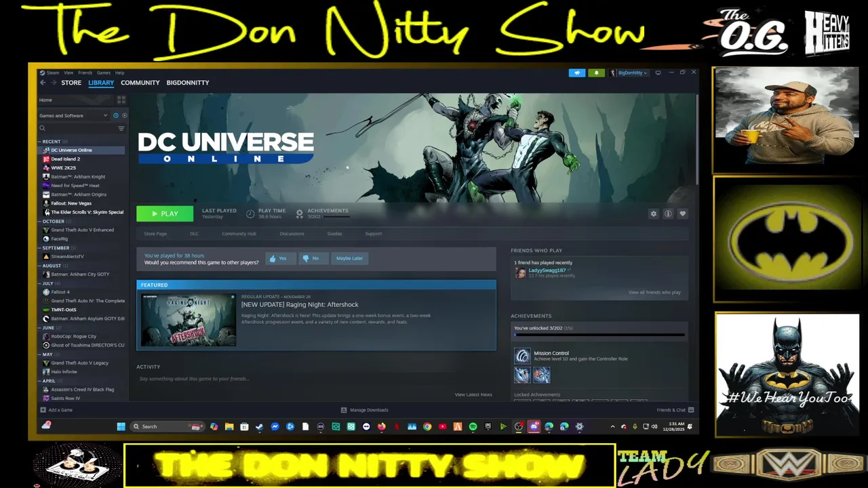868x488 pixels.
Task: Open Manage Downloads at bottom
Action: (364, 410)
